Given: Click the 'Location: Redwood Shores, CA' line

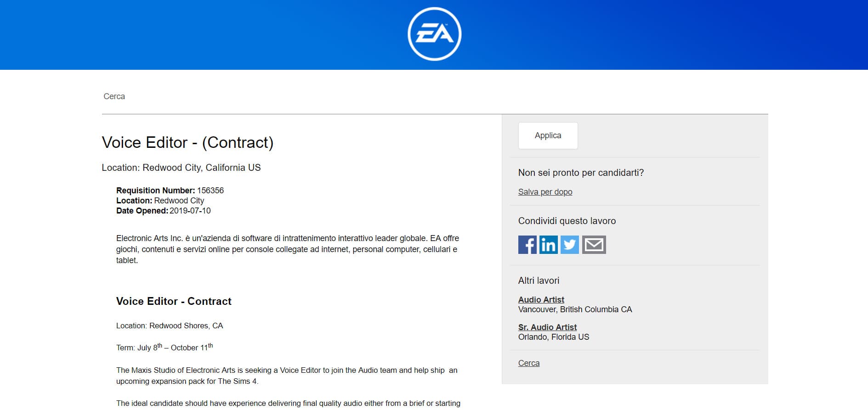Looking at the screenshot, I should coord(170,326).
